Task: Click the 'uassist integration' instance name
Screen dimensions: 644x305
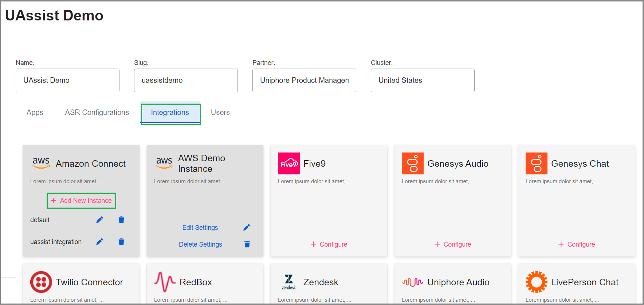Action: (56, 242)
